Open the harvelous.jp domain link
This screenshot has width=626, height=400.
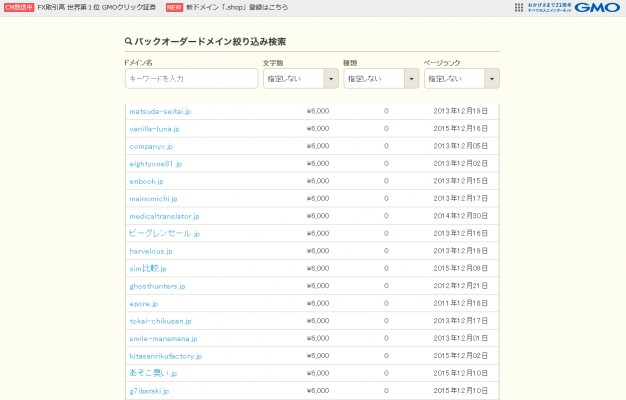(x=151, y=251)
